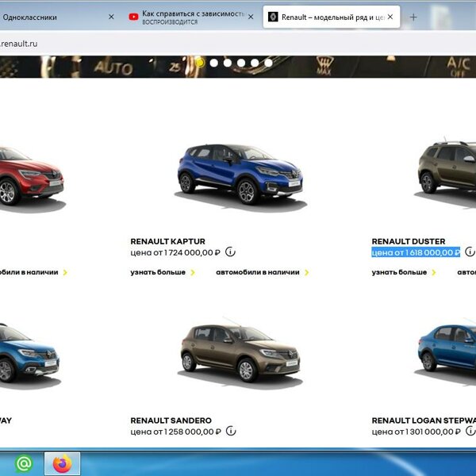Open the info icon next to Duster price

click(x=470, y=251)
